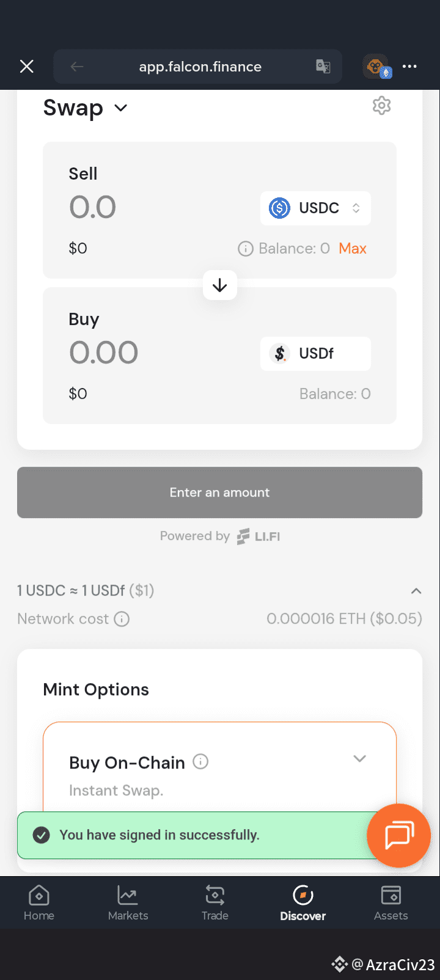Screen dimensions: 440x980
Task: Expand the Buy On-Chain option
Action: (360, 758)
